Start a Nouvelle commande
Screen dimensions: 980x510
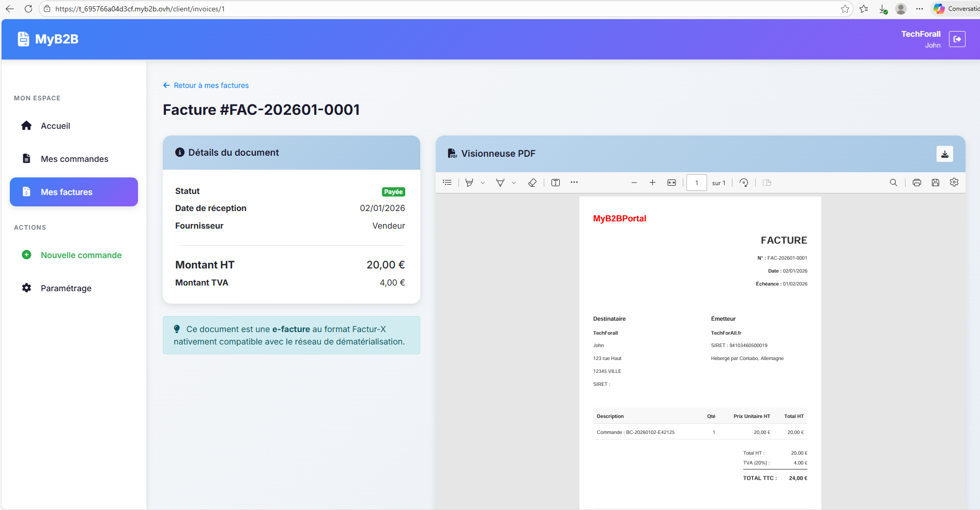pos(81,255)
